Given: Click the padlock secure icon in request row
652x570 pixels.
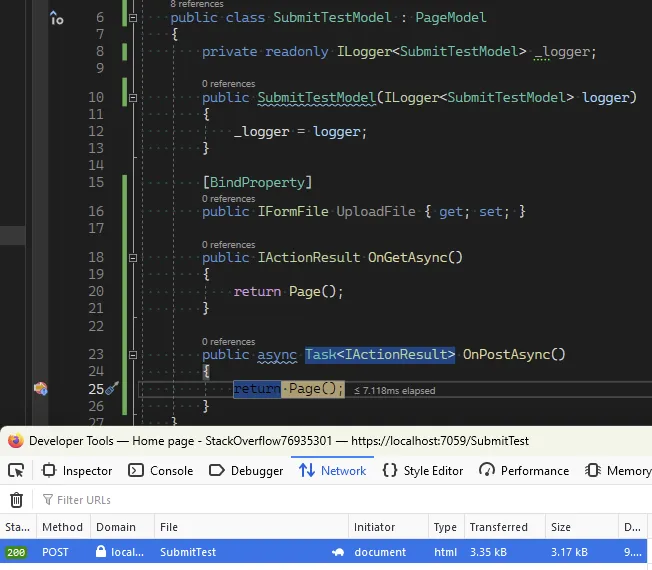Looking at the screenshot, I should [101, 551].
